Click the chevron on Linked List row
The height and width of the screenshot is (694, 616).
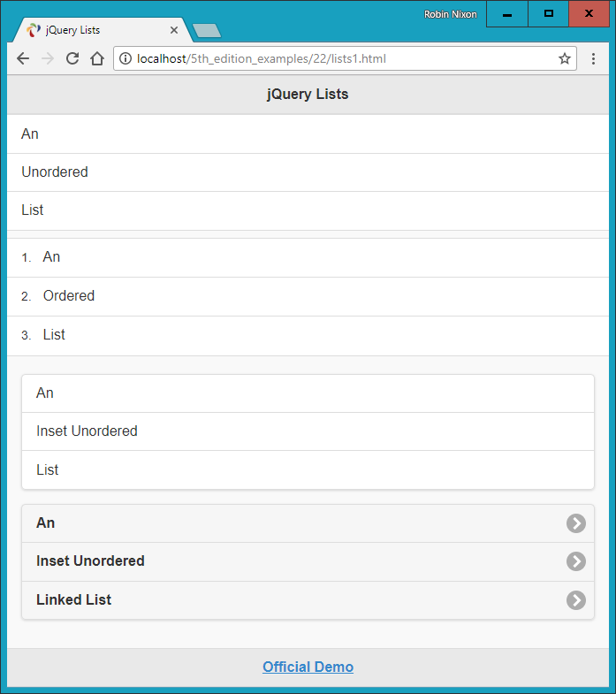point(575,600)
